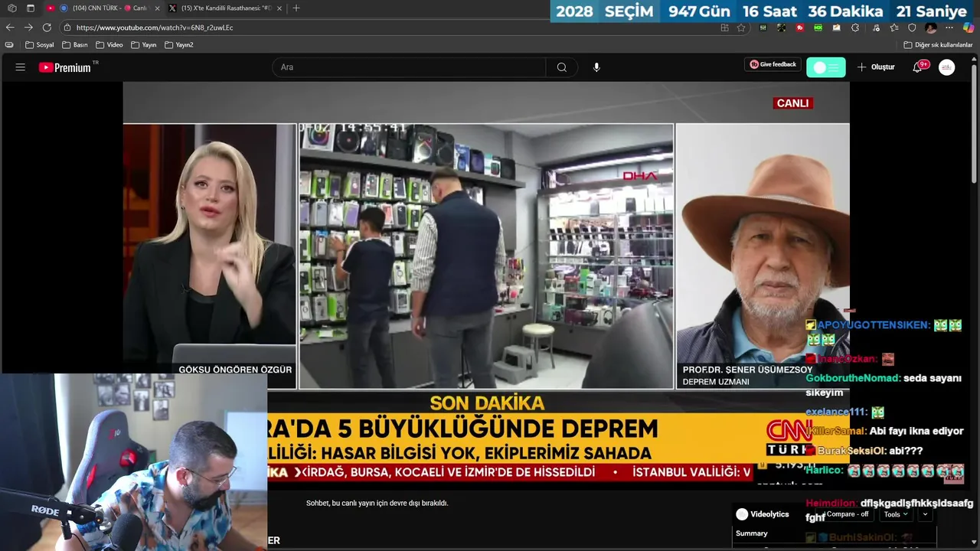Open a new tab with the plus button

pyautogui.click(x=296, y=8)
